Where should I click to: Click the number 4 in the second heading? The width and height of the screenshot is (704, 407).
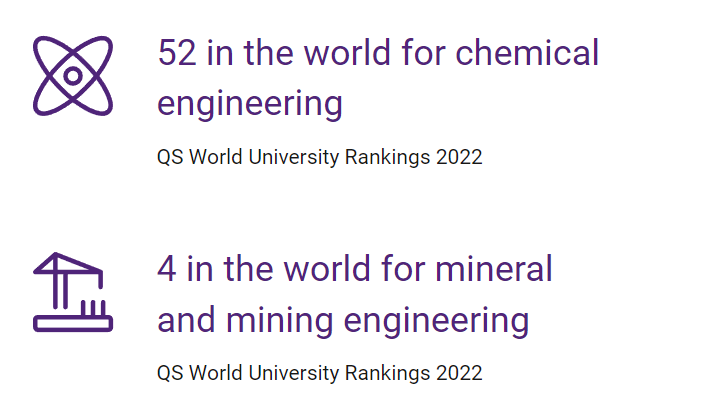tap(167, 269)
